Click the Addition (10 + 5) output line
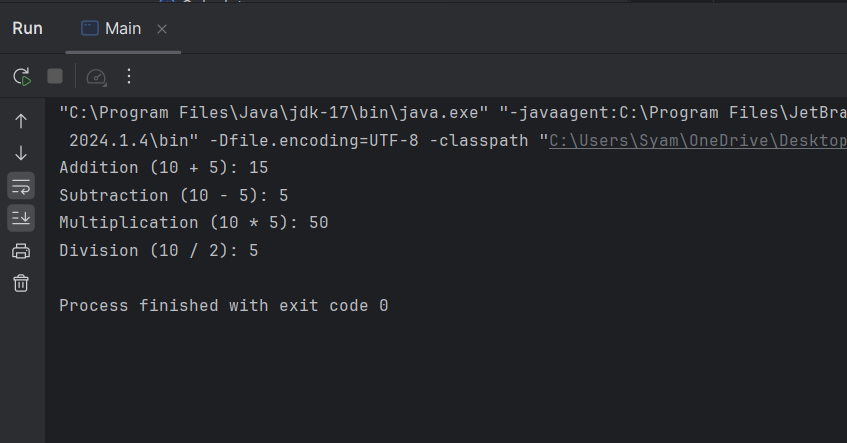The image size is (847, 443). [x=164, y=167]
